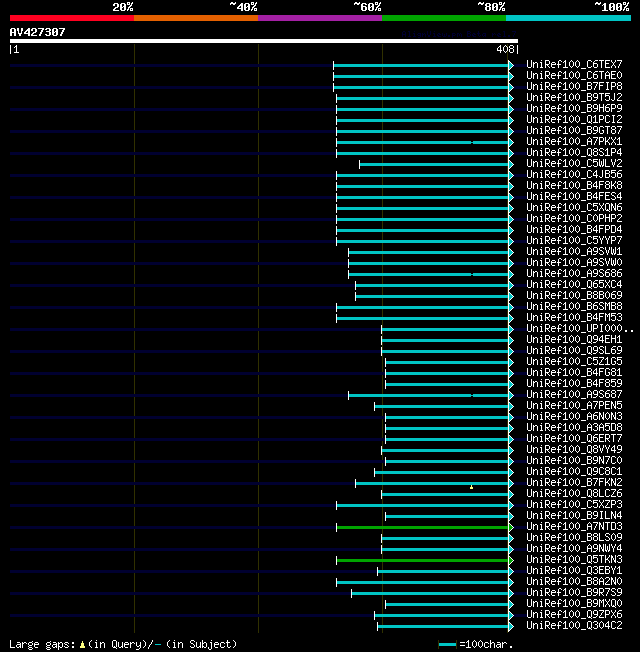Open the UniRef100_A9SVW1 entry
Viewport: 640px width, 652px height.
tap(574, 252)
